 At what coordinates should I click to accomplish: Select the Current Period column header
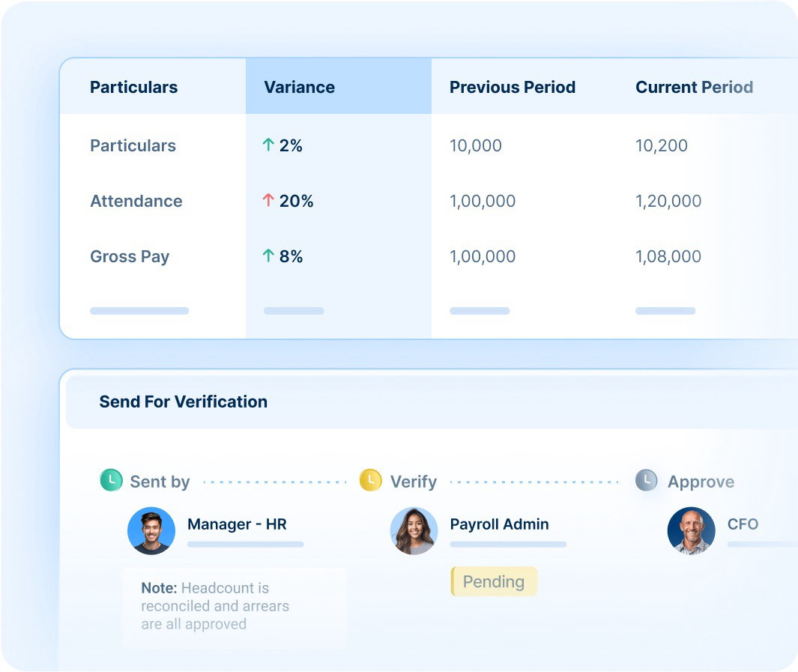(x=694, y=87)
